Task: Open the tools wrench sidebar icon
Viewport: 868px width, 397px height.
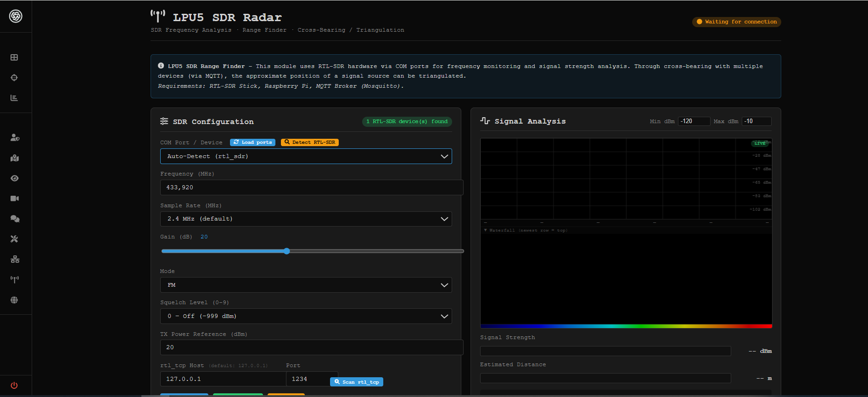Action: click(x=15, y=239)
